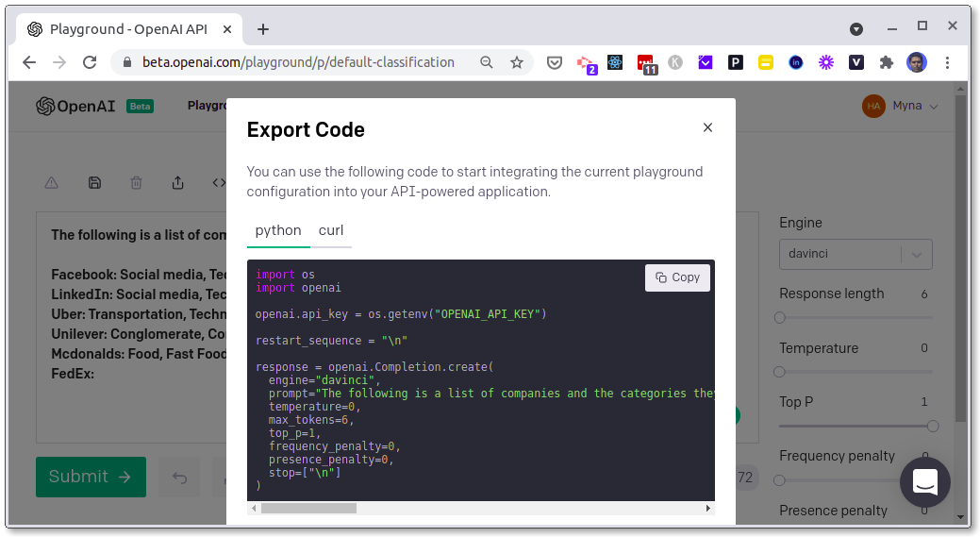Click the red extension with badge 11
Image resolution: width=980 pixels, height=537 pixels.
pos(645,64)
